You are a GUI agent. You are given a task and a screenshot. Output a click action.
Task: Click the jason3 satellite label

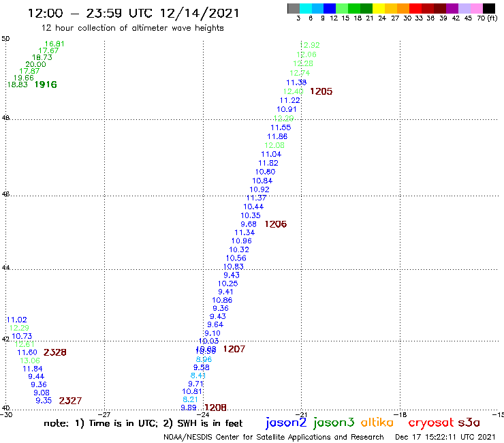[x=334, y=423]
